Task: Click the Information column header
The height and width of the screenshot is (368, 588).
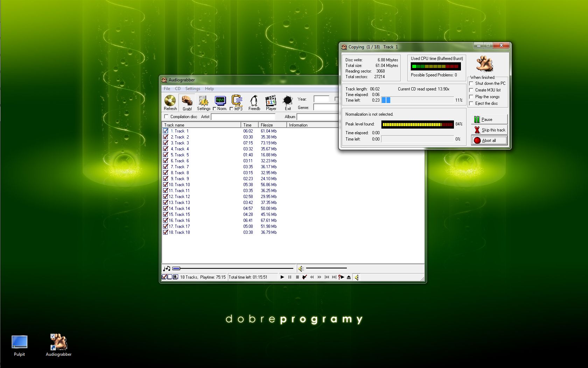Action: (x=313, y=125)
